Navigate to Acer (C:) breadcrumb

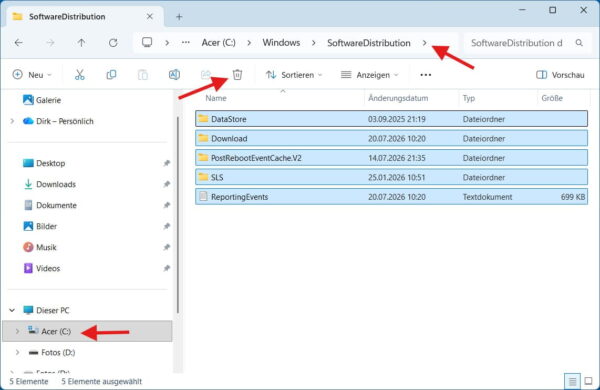(218, 43)
